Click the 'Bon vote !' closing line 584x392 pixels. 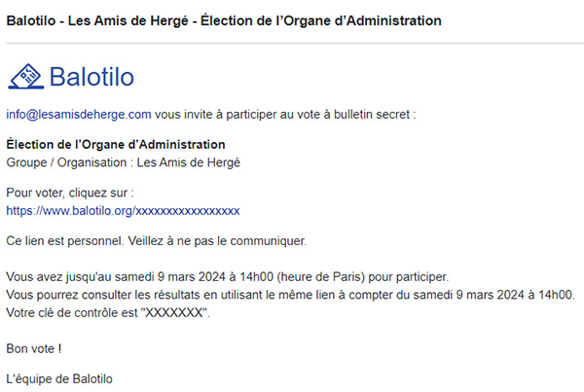(34, 349)
